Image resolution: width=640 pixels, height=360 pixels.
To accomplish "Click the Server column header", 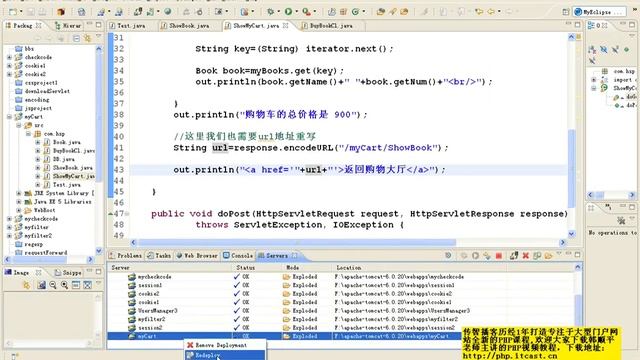I will point(170,268).
